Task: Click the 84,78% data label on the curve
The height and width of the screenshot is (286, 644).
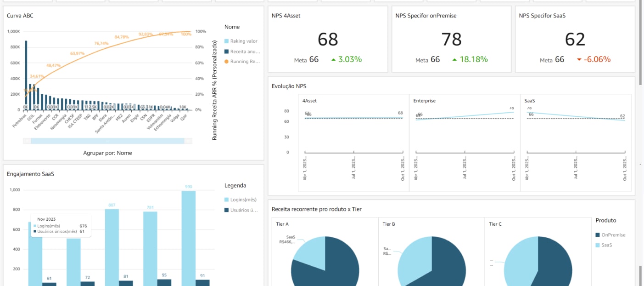Action: point(122,37)
